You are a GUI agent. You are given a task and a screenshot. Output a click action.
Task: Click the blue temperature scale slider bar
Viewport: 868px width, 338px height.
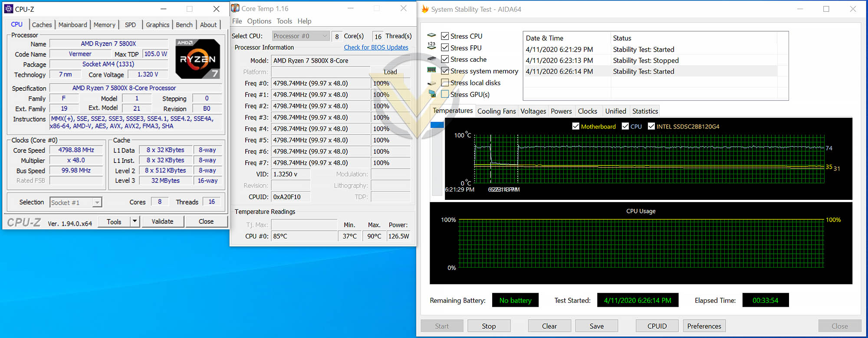click(x=437, y=125)
